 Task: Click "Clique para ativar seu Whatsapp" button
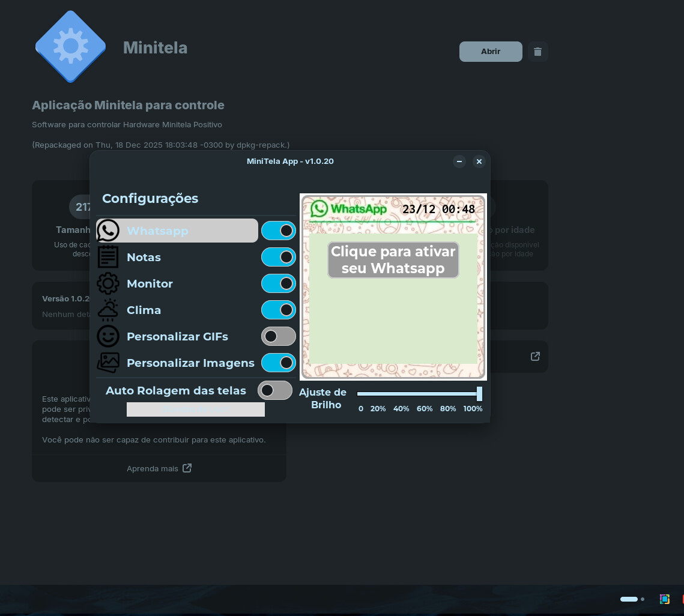393,260
